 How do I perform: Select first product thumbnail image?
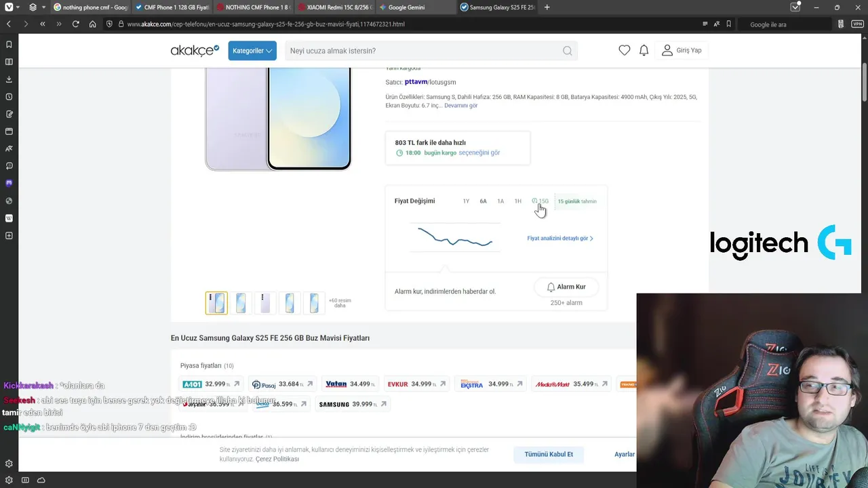pos(216,303)
